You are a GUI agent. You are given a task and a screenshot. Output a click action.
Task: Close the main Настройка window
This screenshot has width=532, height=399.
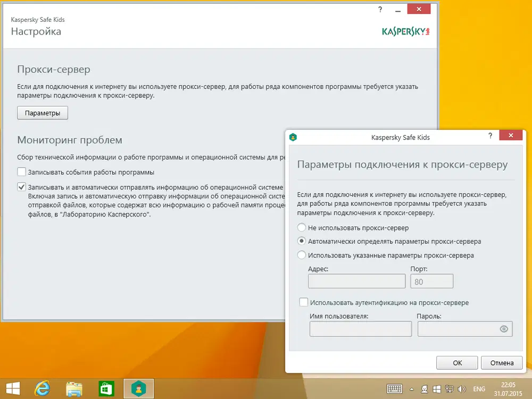click(419, 9)
